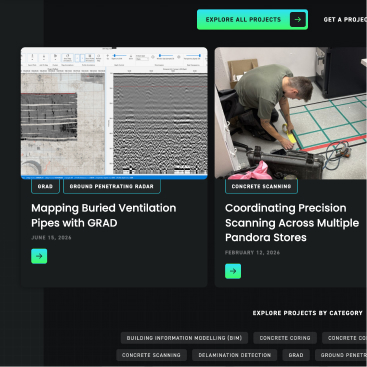Select the GRAD tag on the first card
Viewport: 367px width, 367px height.
(x=45, y=186)
